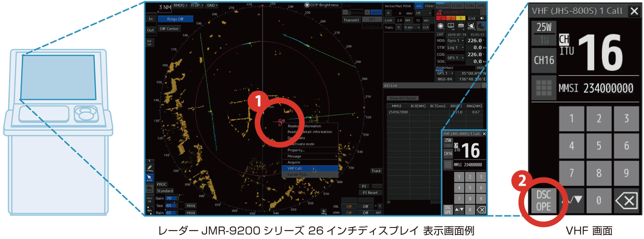Screen dimensions: 644x239
Task: Toggle 25W/1W power in enlarged VHF panel
Action: pyautogui.click(x=544, y=33)
